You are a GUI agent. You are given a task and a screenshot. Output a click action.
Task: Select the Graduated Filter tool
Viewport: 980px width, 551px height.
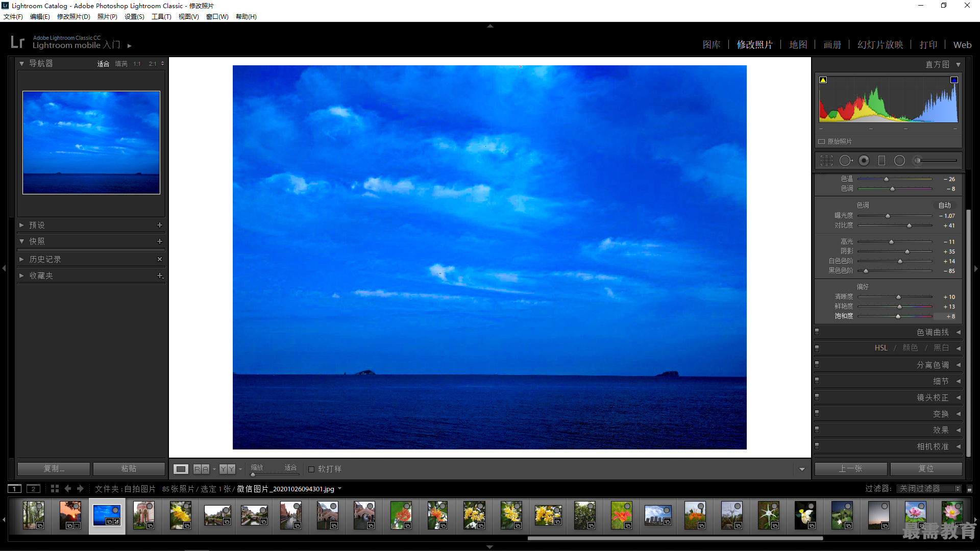[881, 161]
